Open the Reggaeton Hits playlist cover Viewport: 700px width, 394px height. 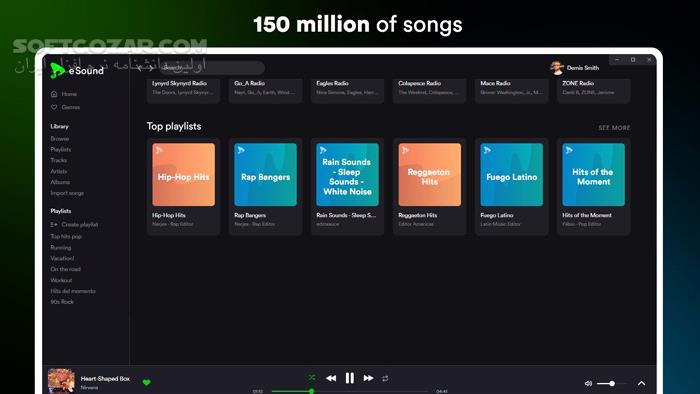tap(429, 174)
